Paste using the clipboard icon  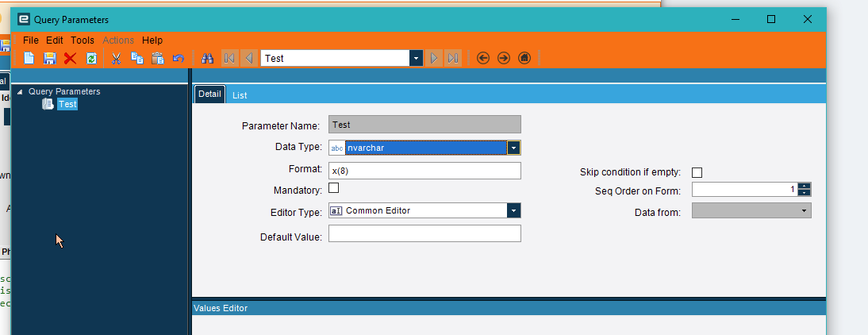click(158, 58)
